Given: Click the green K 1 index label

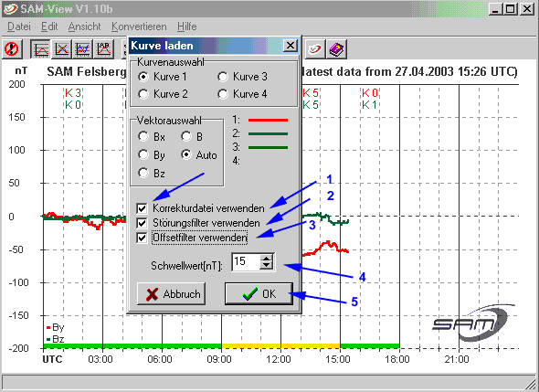Looking at the screenshot, I should pyautogui.click(x=370, y=104).
